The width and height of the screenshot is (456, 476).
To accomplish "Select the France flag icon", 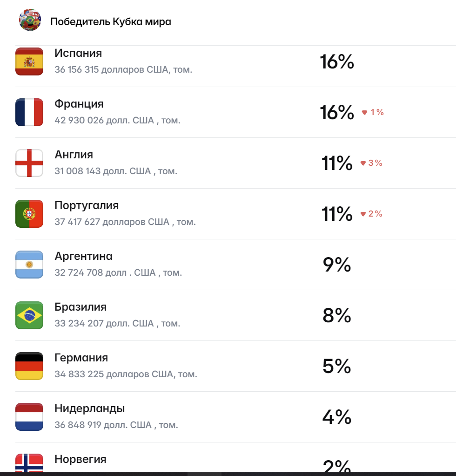I will pyautogui.click(x=29, y=112).
